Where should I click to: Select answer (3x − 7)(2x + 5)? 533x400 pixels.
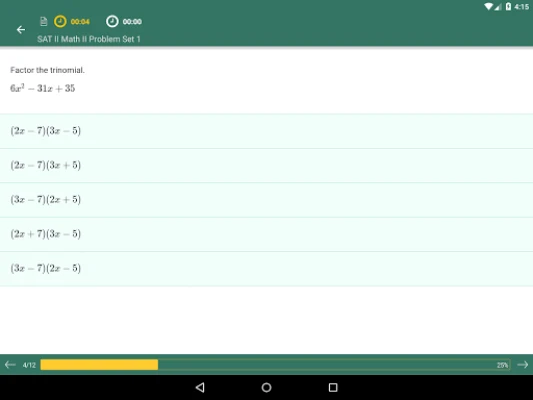click(266, 200)
